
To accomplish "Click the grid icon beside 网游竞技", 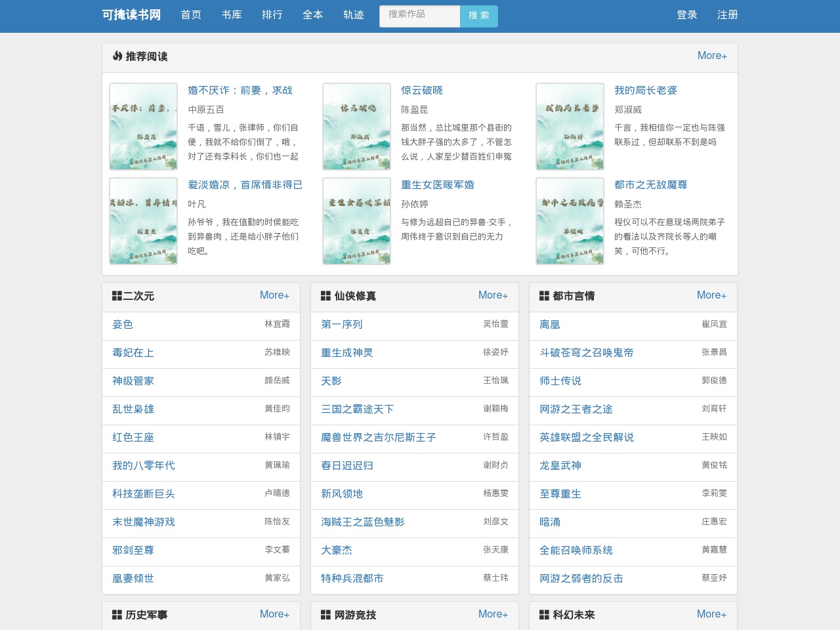I will 325,615.
